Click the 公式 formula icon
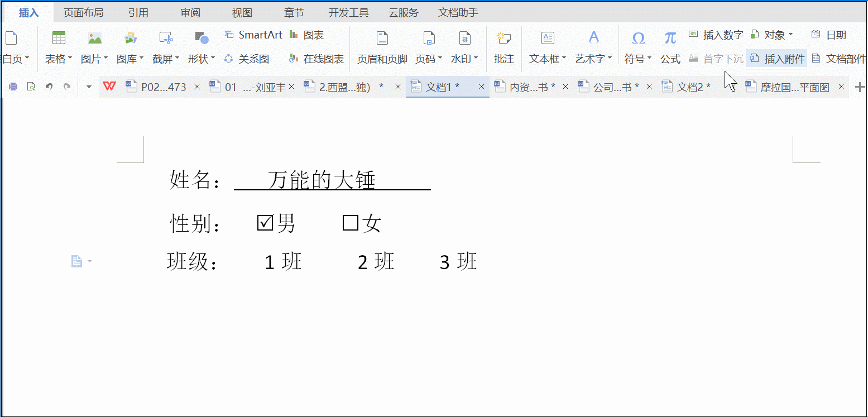The width and height of the screenshot is (868, 417). (669, 46)
